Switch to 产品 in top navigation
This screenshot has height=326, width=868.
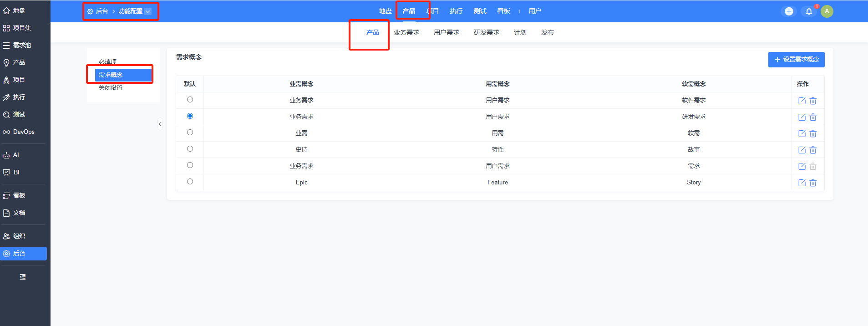[409, 11]
